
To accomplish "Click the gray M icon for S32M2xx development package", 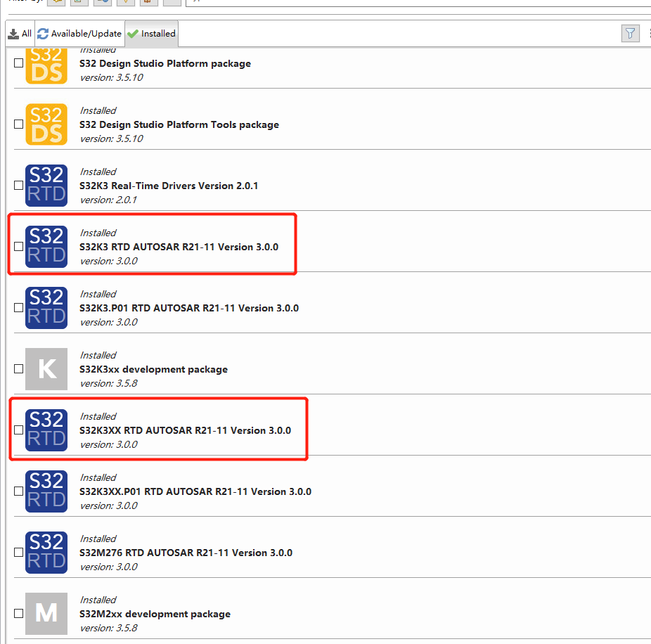I will tap(46, 614).
